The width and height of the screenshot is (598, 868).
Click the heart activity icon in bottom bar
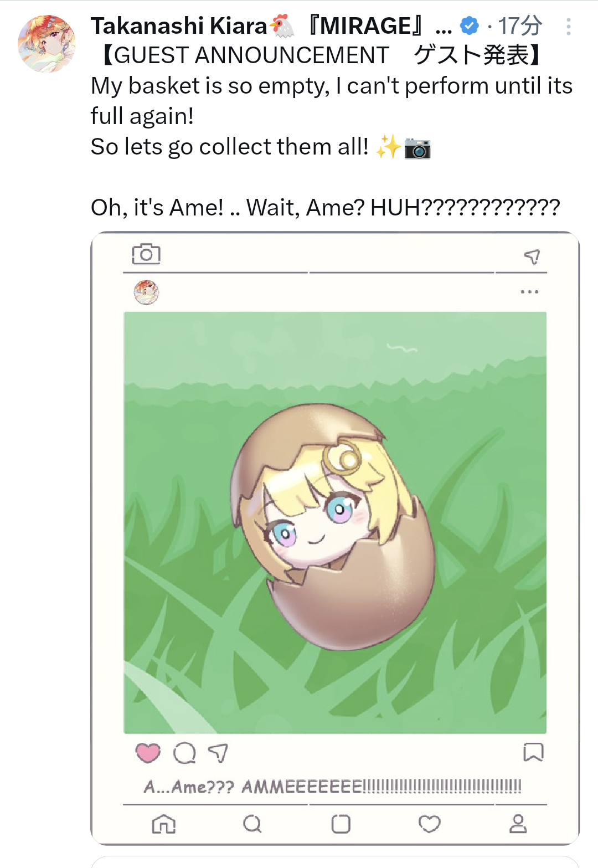(429, 824)
